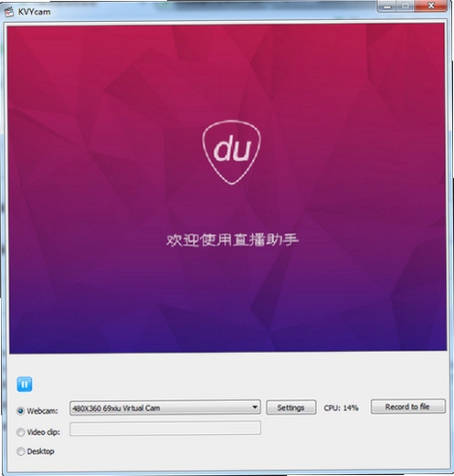Image resolution: width=454 pixels, height=476 pixels.
Task: Expand the webcam device dropdown arrow
Action: [x=255, y=407]
